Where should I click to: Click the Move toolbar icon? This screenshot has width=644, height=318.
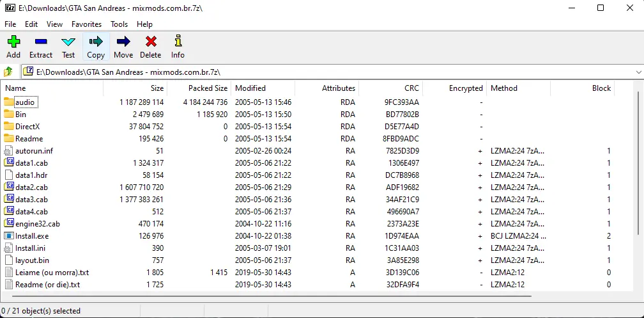coord(123,42)
